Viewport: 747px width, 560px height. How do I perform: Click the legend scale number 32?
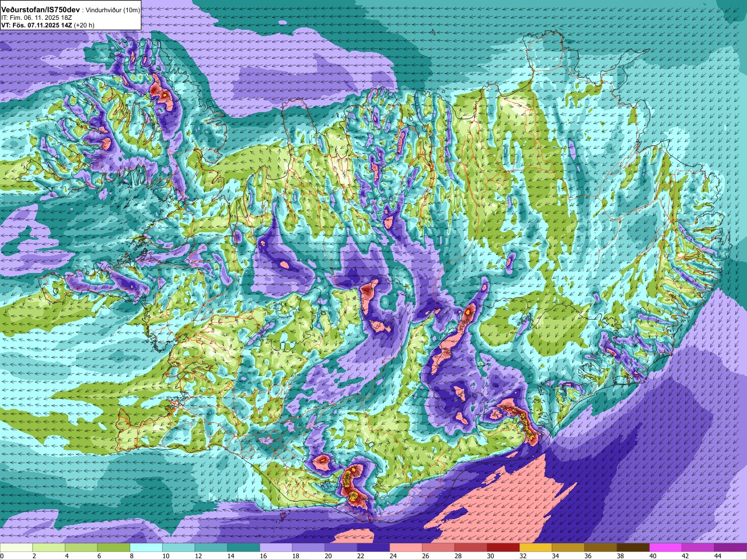(522, 556)
